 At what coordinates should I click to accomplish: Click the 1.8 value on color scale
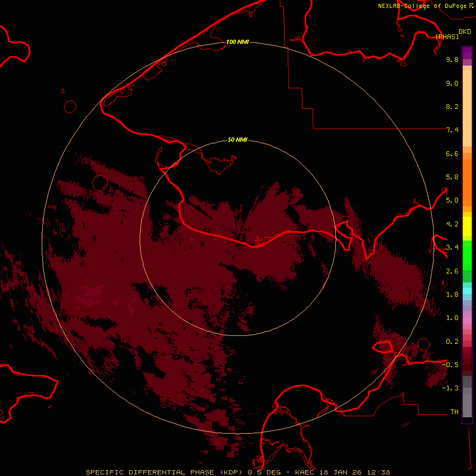click(452, 295)
